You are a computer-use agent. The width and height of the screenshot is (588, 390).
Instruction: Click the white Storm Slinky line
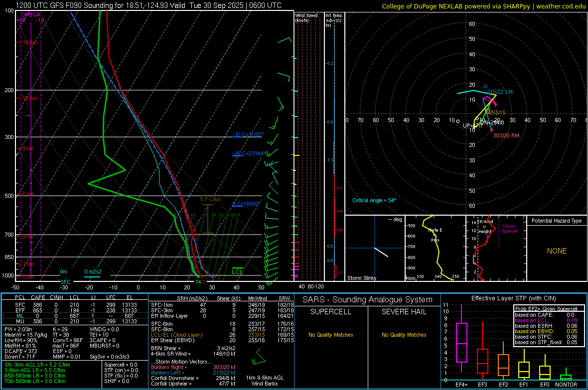click(x=381, y=253)
